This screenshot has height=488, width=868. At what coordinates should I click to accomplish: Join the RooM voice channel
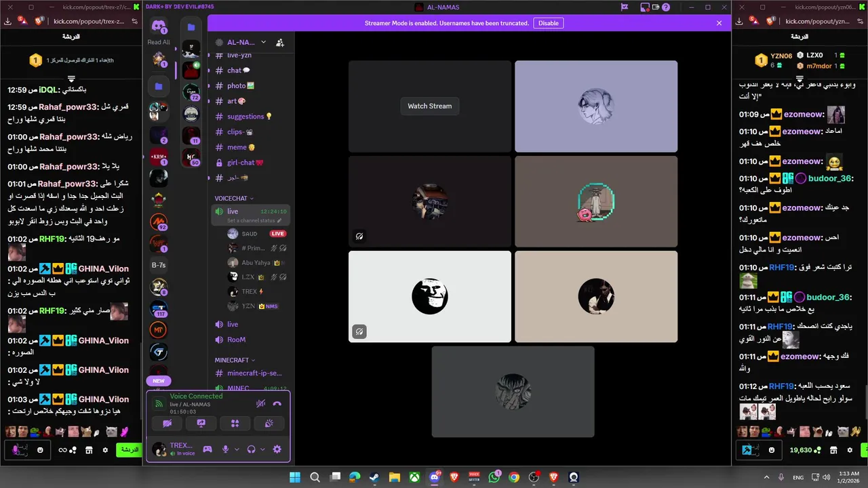click(x=251, y=340)
